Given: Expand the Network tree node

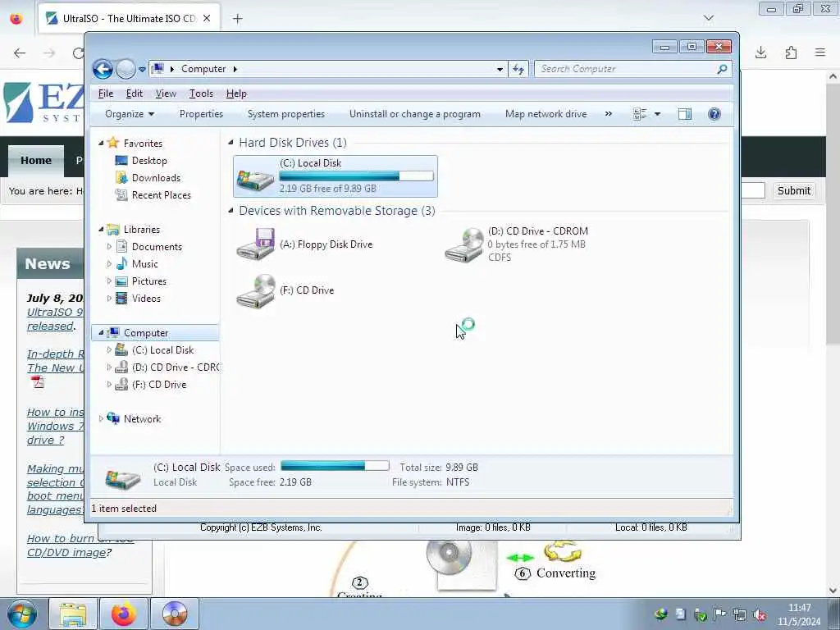Looking at the screenshot, I should pyautogui.click(x=101, y=419).
